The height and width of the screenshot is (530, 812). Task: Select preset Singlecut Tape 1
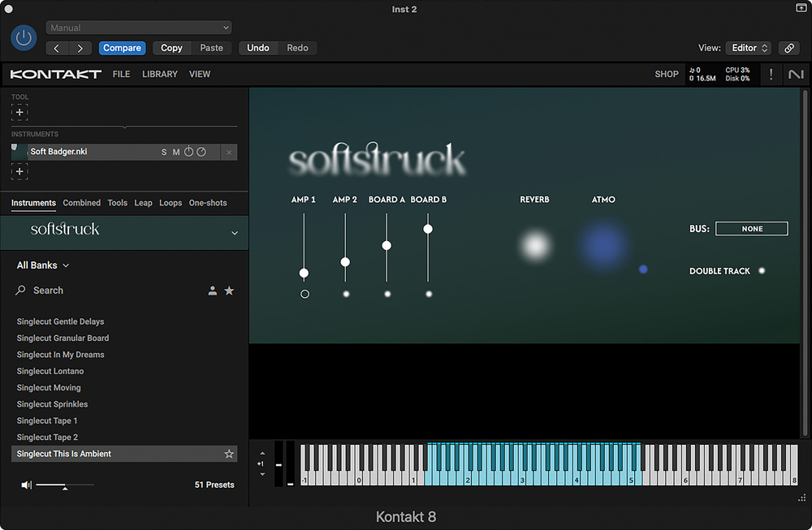[47, 420]
